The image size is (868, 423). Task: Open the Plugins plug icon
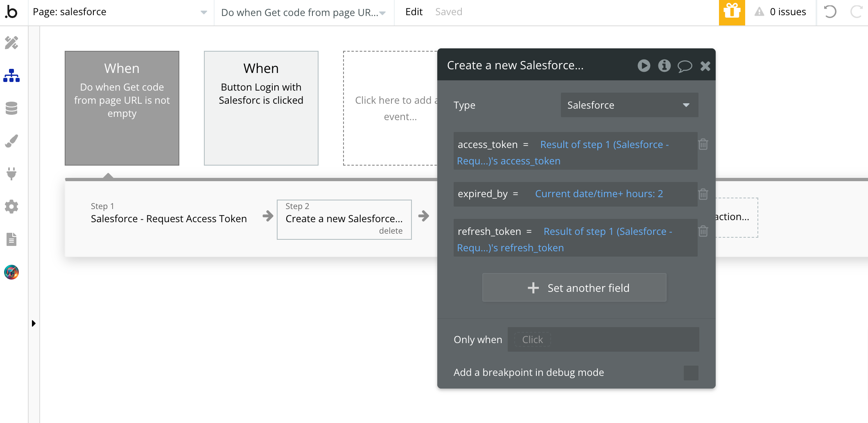[x=11, y=174]
